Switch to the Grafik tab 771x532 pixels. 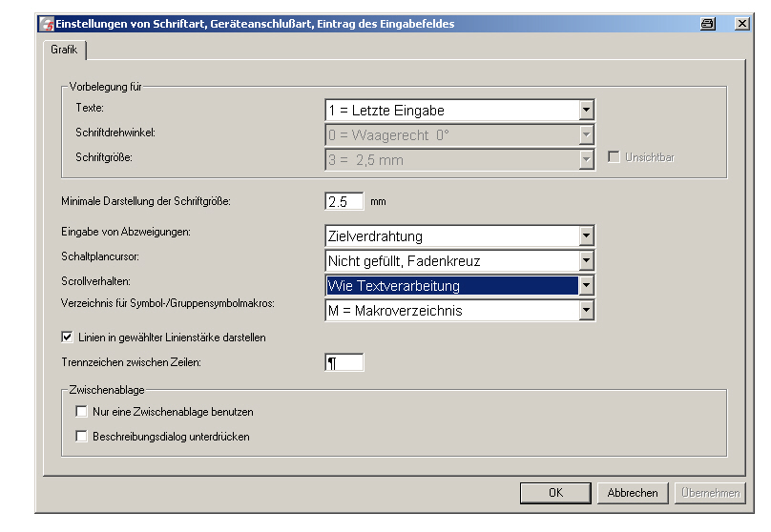(x=64, y=50)
